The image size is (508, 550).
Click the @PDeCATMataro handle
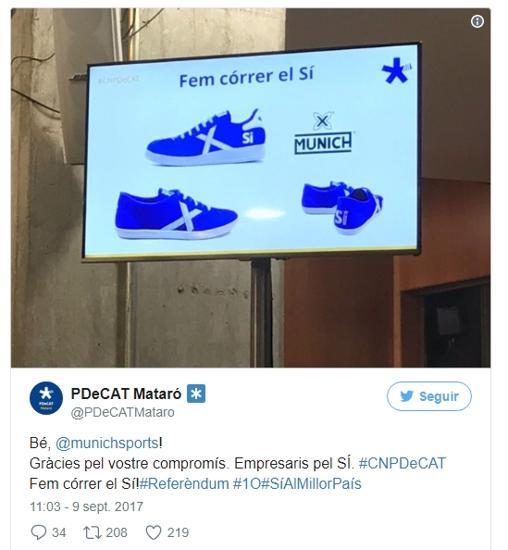(123, 412)
